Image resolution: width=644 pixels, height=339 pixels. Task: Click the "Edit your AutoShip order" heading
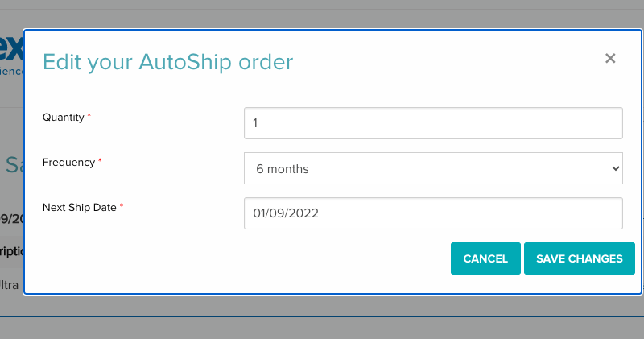coord(167,61)
